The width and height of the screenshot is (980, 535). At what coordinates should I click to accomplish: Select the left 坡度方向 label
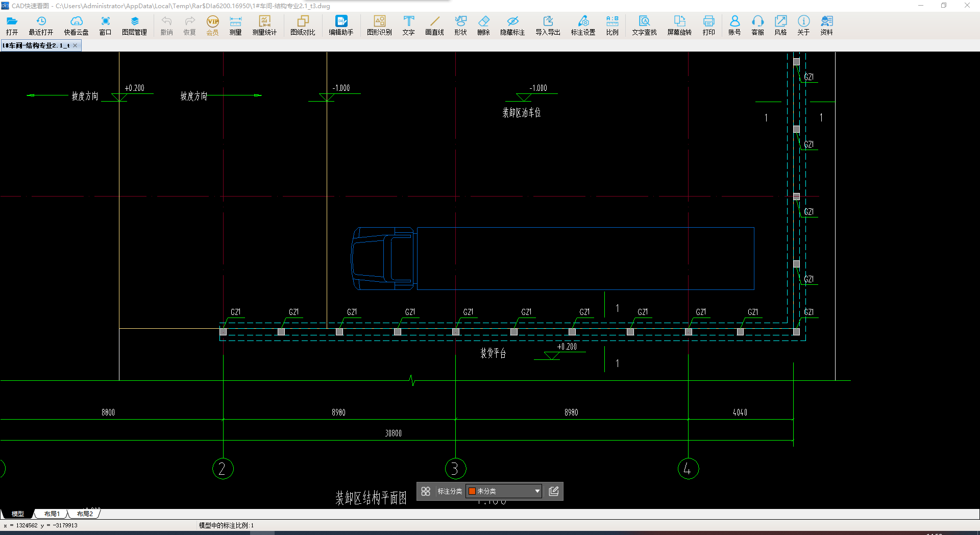pyautogui.click(x=85, y=96)
